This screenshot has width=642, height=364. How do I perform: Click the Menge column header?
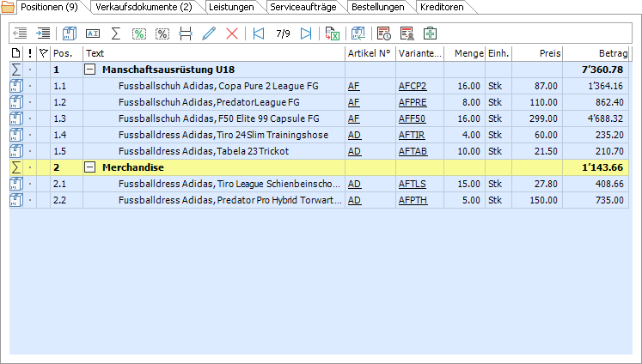465,53
